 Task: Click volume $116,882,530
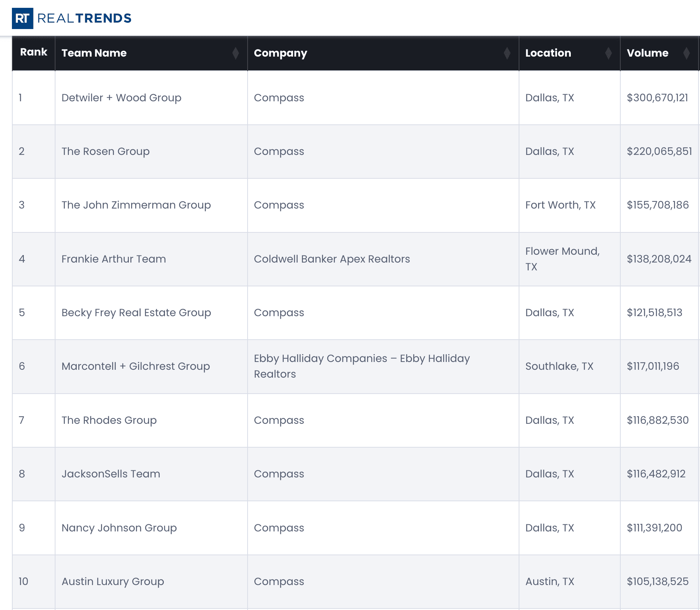pos(658,420)
